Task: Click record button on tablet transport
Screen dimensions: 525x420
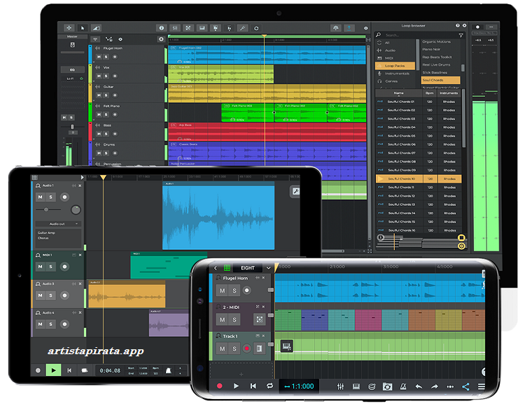Action: coord(38,370)
